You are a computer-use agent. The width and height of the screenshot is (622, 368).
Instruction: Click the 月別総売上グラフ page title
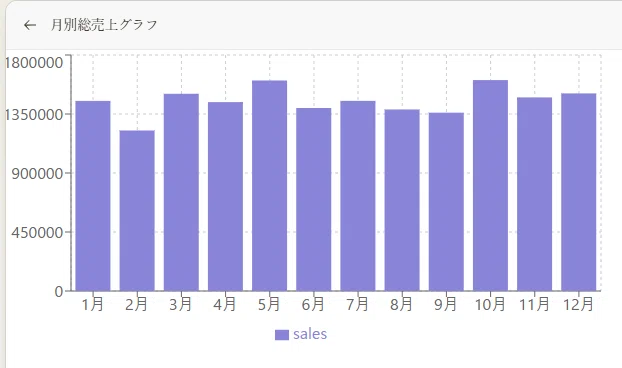pyautogui.click(x=104, y=25)
